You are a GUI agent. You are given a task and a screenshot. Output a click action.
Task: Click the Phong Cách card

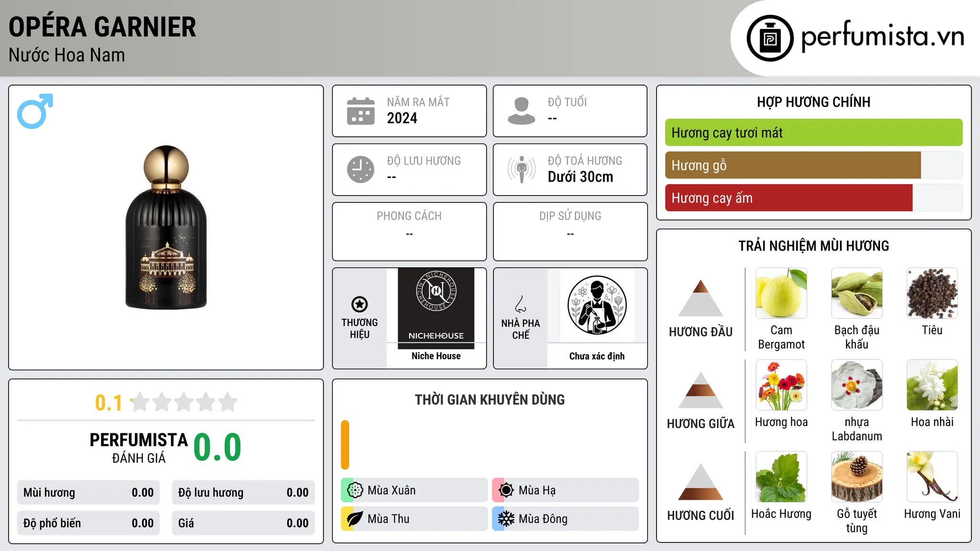[x=409, y=231]
